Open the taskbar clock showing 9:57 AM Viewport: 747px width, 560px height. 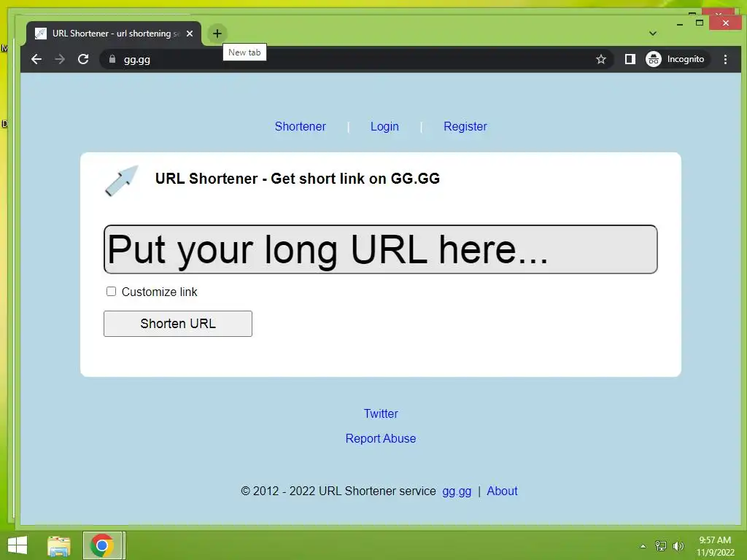pyautogui.click(x=715, y=546)
